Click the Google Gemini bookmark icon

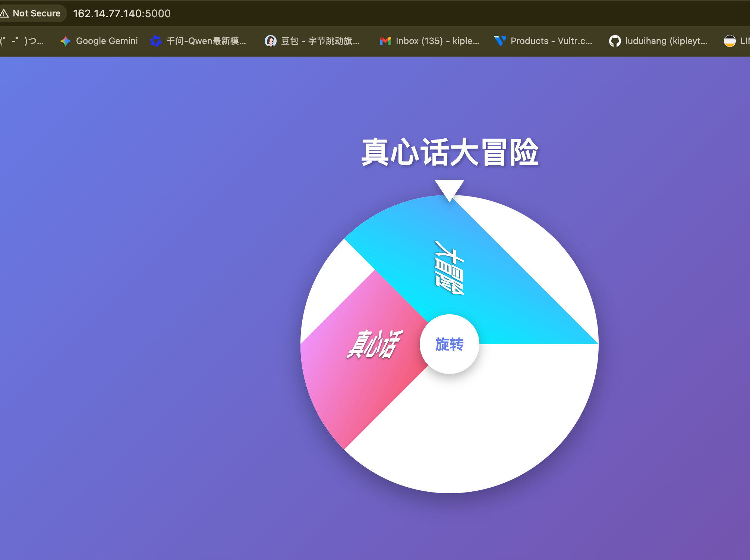66,41
